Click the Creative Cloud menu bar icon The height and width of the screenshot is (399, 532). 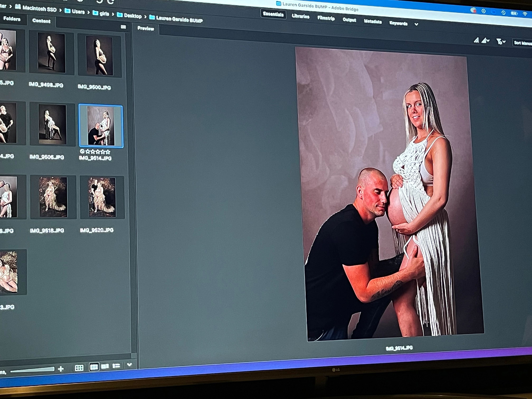point(473,10)
